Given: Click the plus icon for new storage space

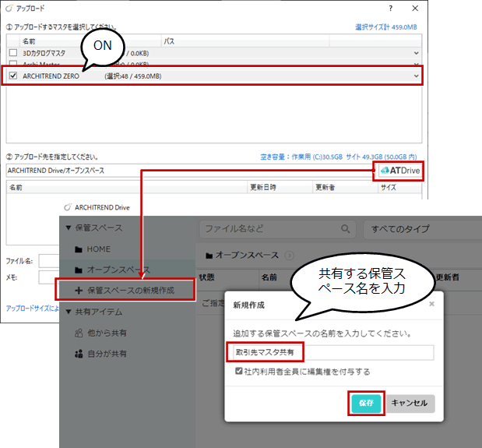Looking at the screenshot, I should pyautogui.click(x=79, y=291).
